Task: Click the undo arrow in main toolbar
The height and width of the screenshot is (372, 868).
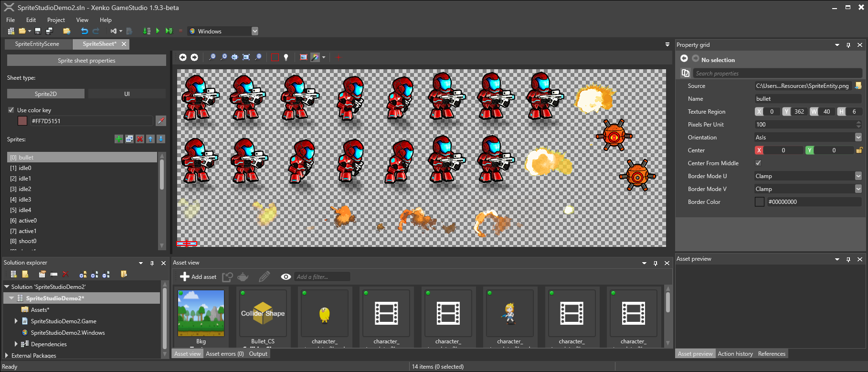Action: pyautogui.click(x=85, y=31)
